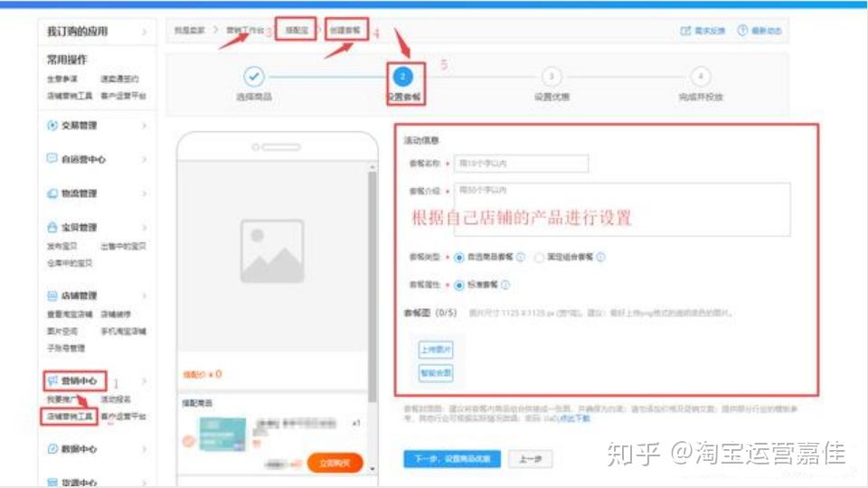Expand the 数据中心 row chevron
The height and width of the screenshot is (488, 868).
click(x=144, y=449)
